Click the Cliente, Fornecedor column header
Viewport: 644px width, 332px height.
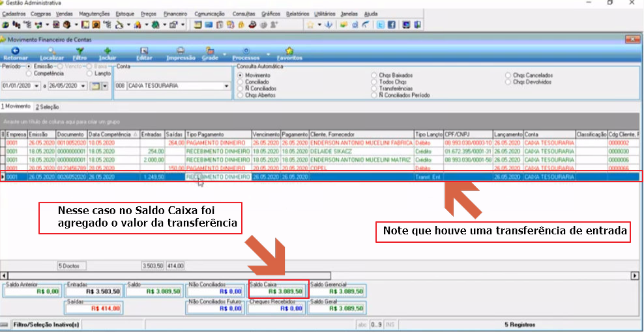[361, 134]
